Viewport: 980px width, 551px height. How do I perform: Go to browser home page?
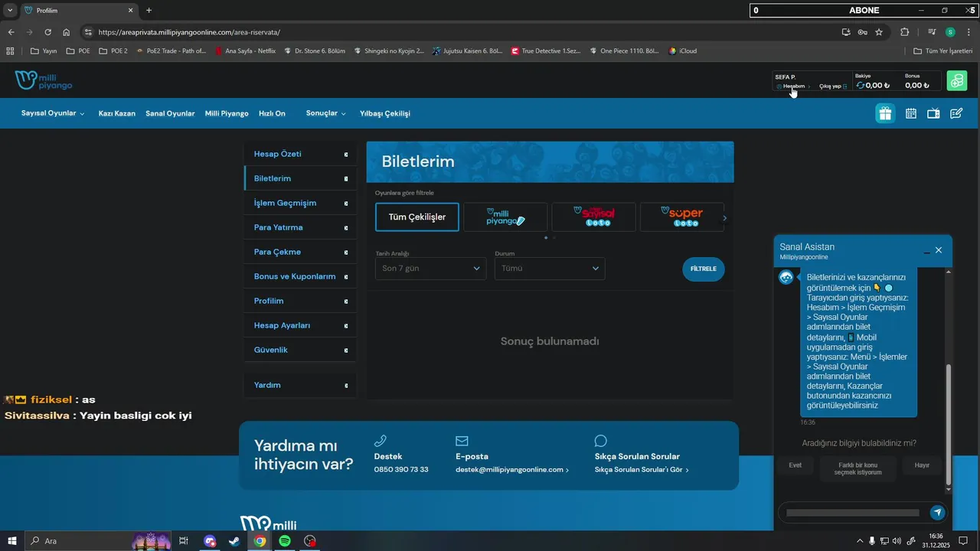point(67,32)
